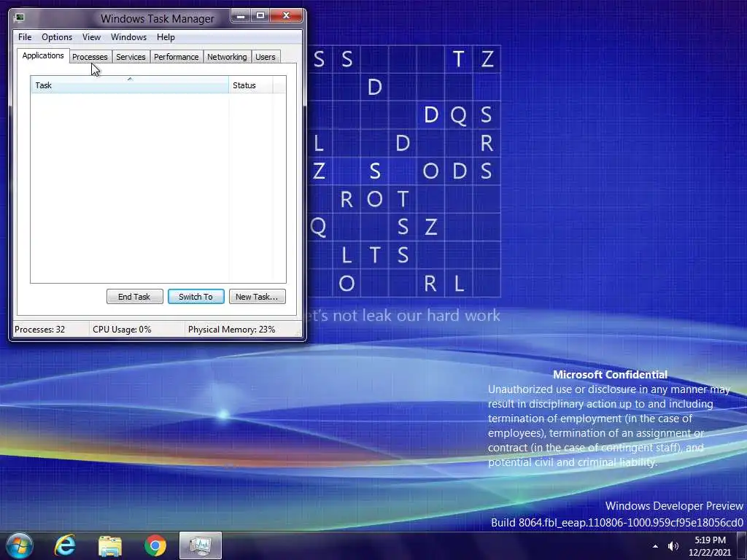Viewport: 747px width, 560px height.
Task: Switch to the Users tab
Action: 266,57
